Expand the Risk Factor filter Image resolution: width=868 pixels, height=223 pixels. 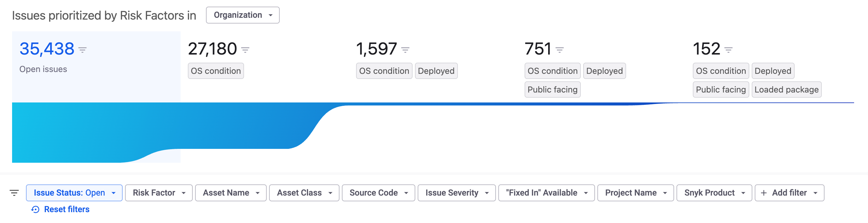tap(159, 193)
